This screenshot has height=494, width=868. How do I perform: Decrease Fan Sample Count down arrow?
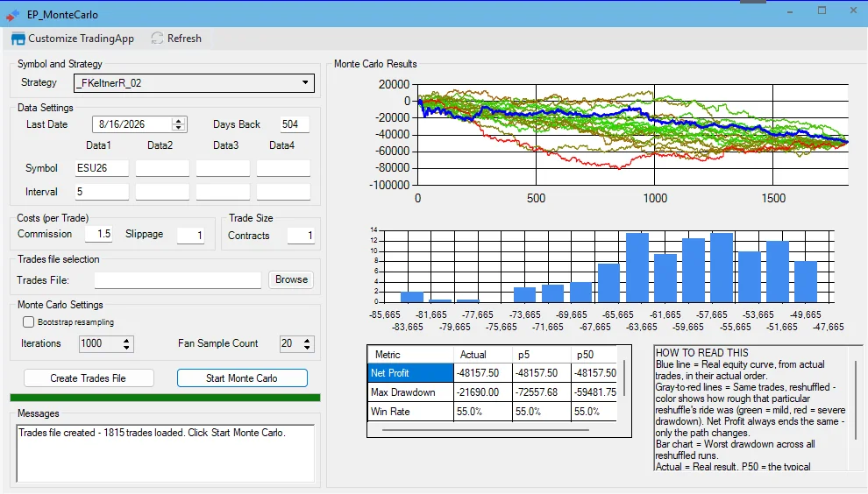(307, 348)
